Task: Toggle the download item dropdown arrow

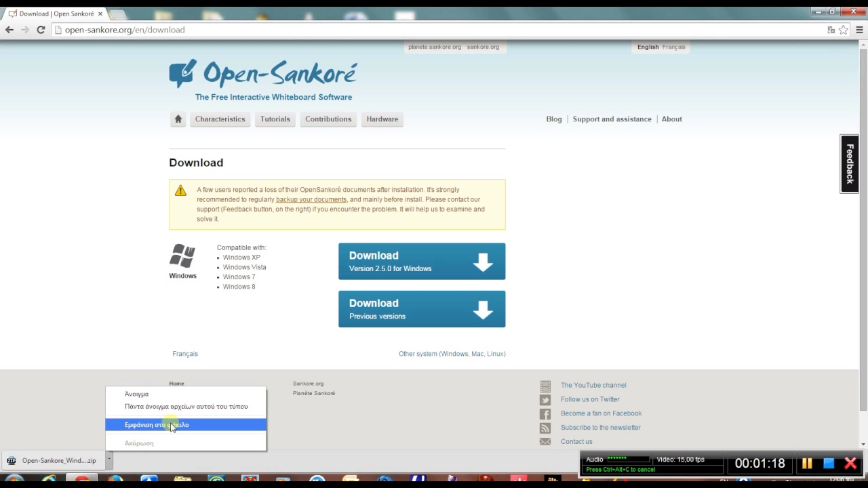Action: click(108, 460)
